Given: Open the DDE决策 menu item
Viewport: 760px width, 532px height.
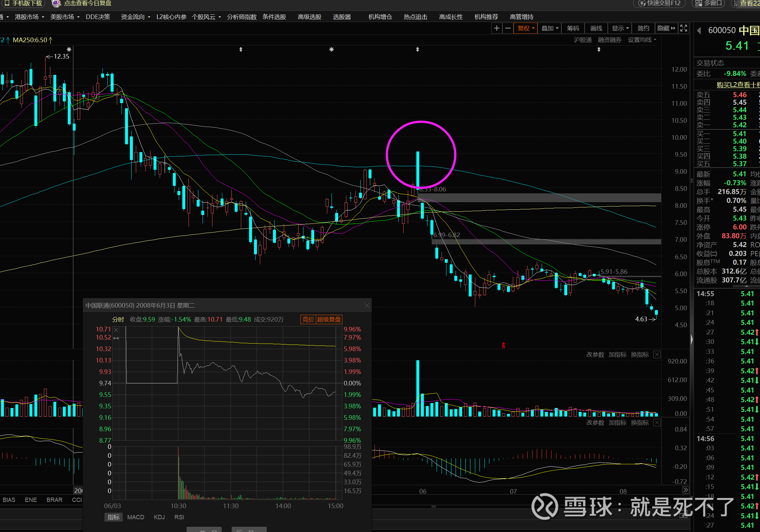Looking at the screenshot, I should point(98,17).
